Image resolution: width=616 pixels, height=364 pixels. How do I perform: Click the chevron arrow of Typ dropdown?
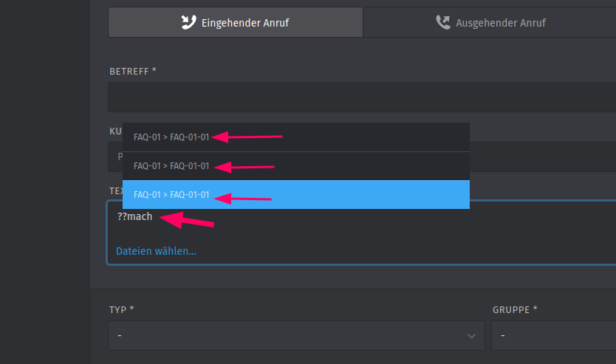coord(471,336)
